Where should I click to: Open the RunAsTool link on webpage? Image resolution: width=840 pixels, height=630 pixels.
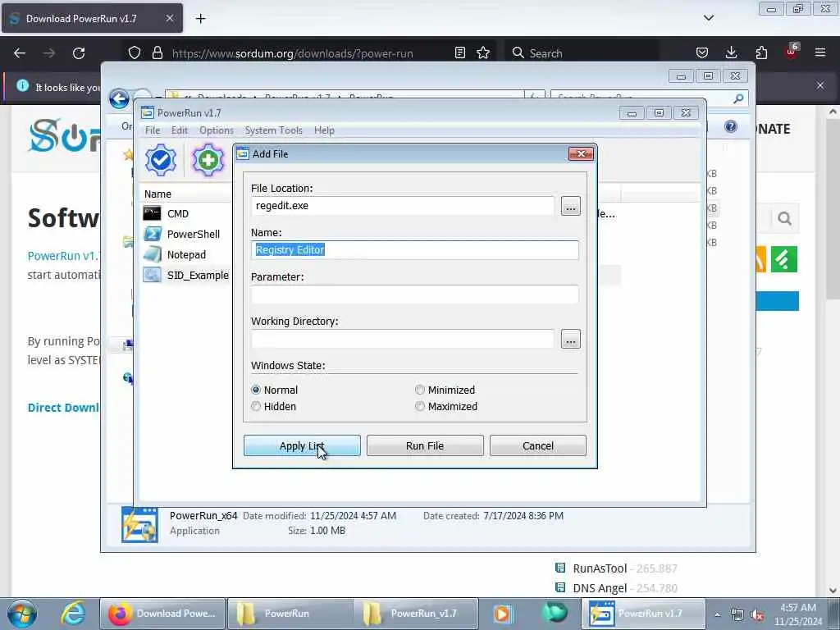(x=600, y=568)
